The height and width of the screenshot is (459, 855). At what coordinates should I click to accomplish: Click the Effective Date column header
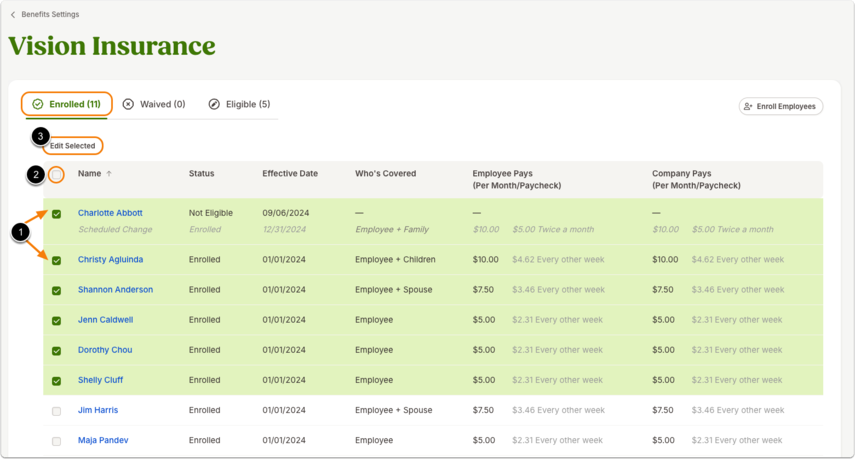(x=290, y=173)
